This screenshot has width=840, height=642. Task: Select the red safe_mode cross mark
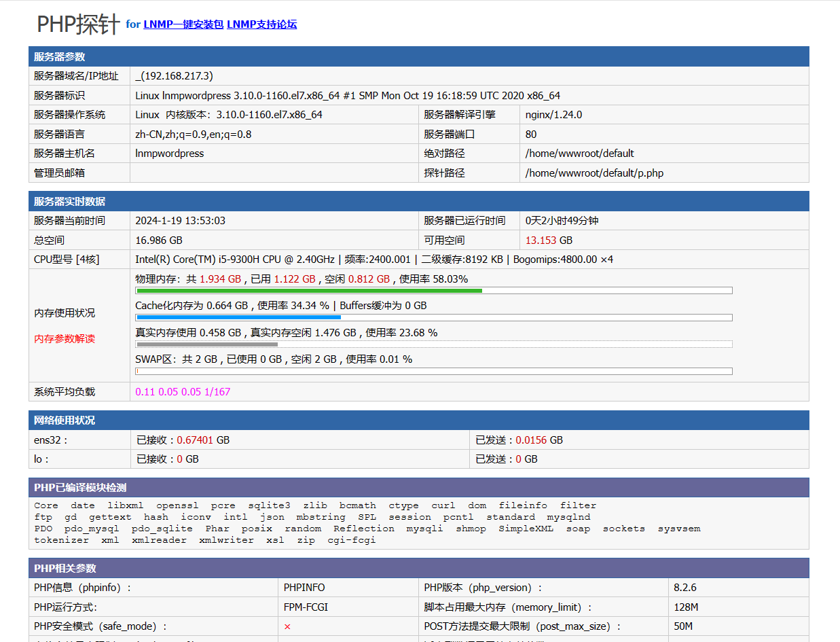[x=287, y=626]
